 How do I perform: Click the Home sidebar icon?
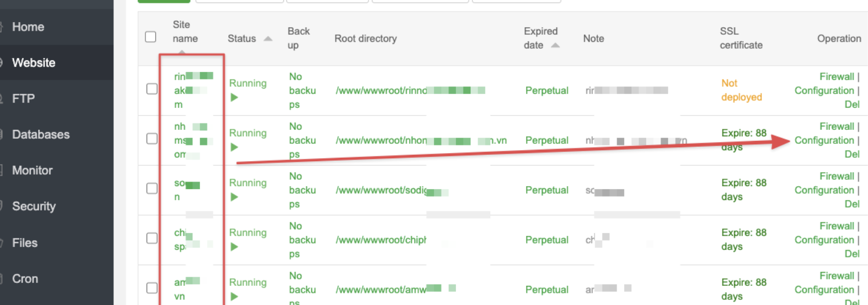pos(2,27)
